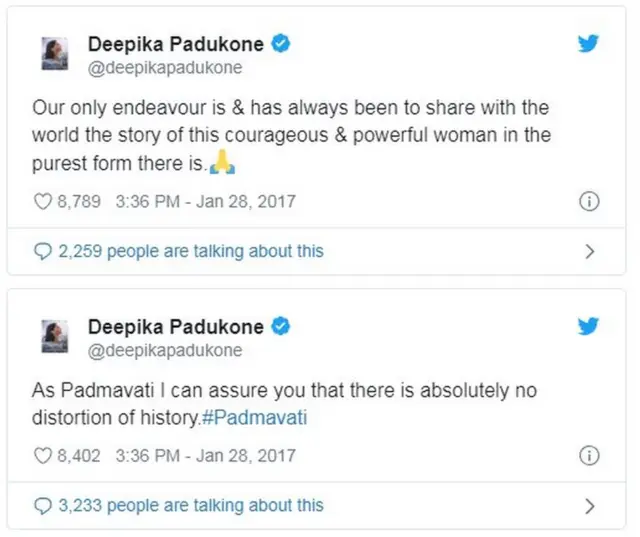Open Deepika Padukone name in first tweet

click(x=175, y=44)
